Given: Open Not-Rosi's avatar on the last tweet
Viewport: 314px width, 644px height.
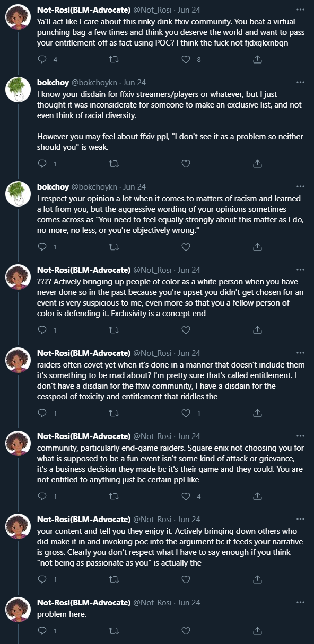Looking at the screenshot, I should [18, 611].
